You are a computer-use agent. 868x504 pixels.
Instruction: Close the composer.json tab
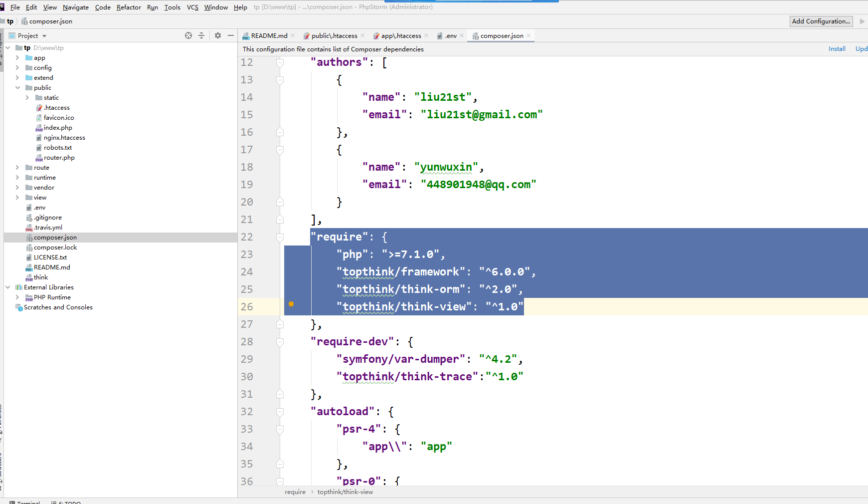528,35
